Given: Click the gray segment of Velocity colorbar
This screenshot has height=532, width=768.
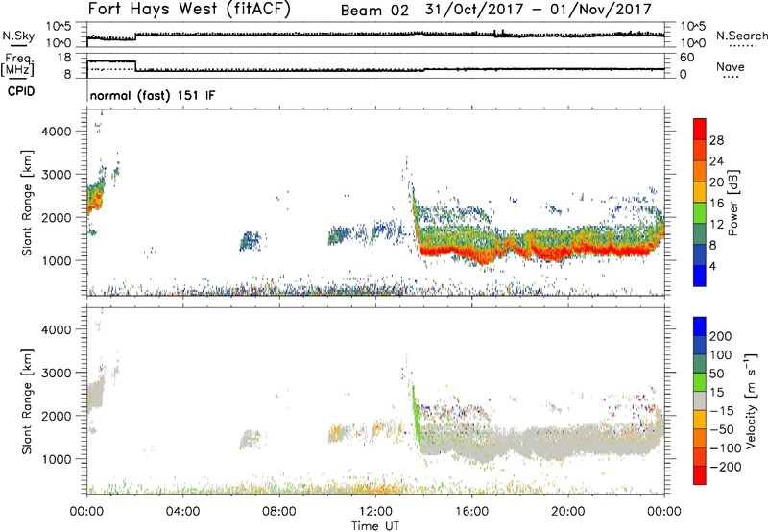Looking at the screenshot, I should (x=700, y=400).
